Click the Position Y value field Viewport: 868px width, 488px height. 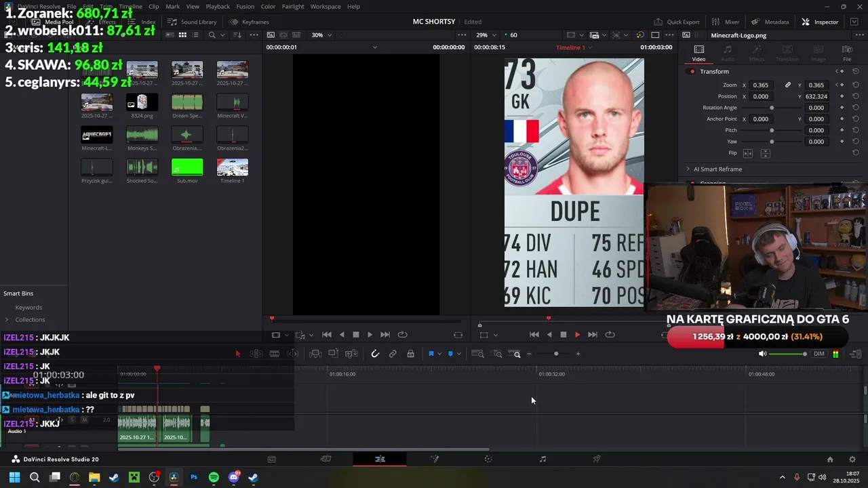click(816, 96)
